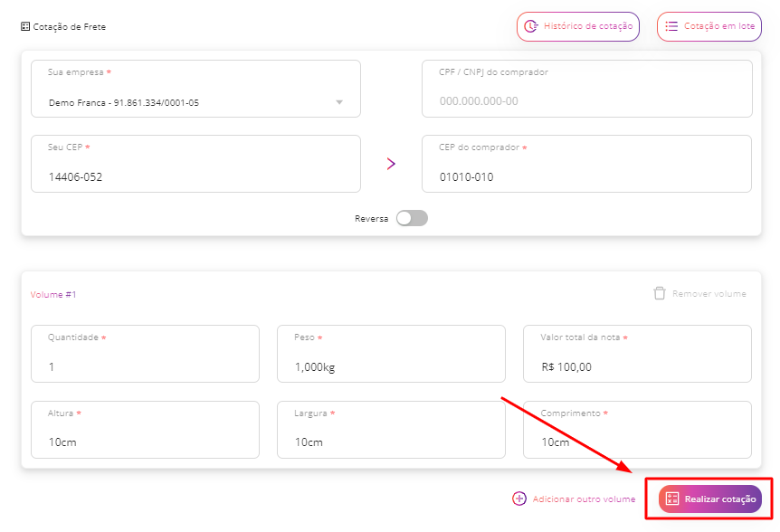780x532 pixels.
Task: Click the list icon in Cotação em lote
Action: pos(671,26)
